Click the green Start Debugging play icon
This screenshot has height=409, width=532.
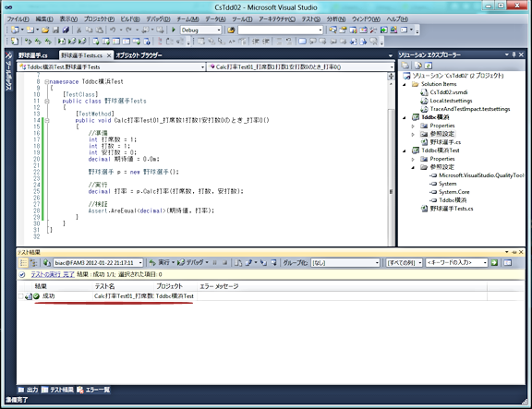pyautogui.click(x=174, y=30)
